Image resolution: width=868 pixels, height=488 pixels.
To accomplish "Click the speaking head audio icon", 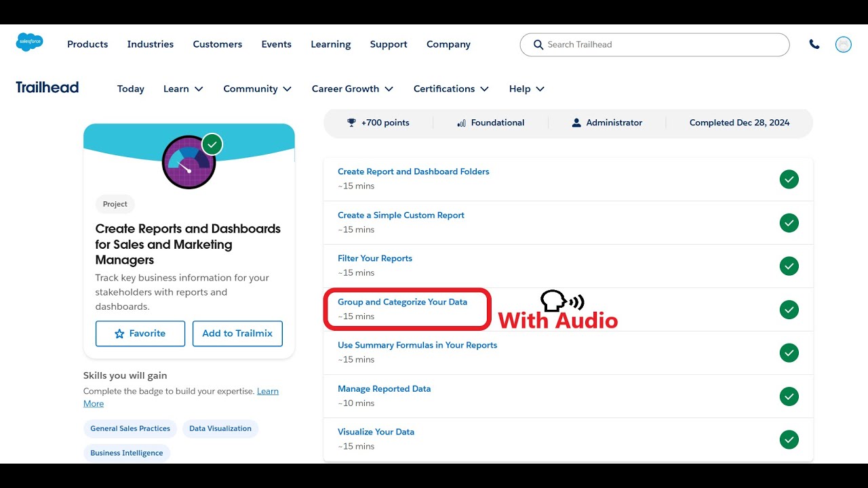I will click(x=562, y=301).
